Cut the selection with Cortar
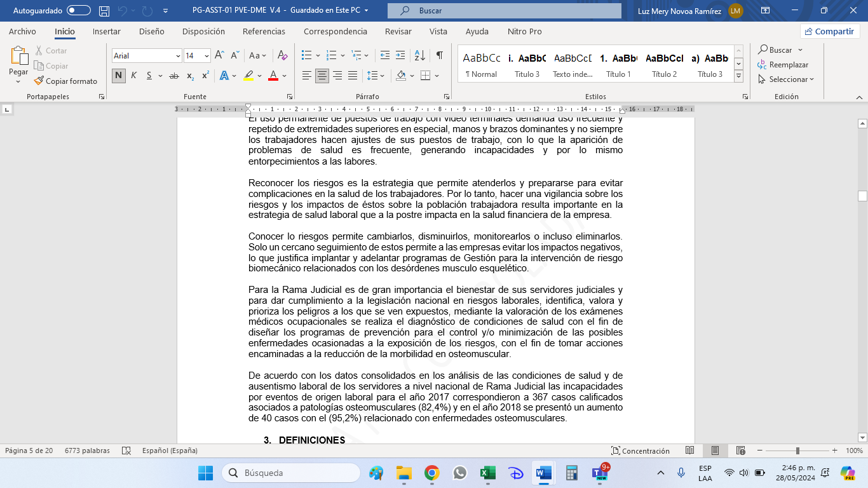Viewport: 868px width, 488px height. (x=51, y=50)
